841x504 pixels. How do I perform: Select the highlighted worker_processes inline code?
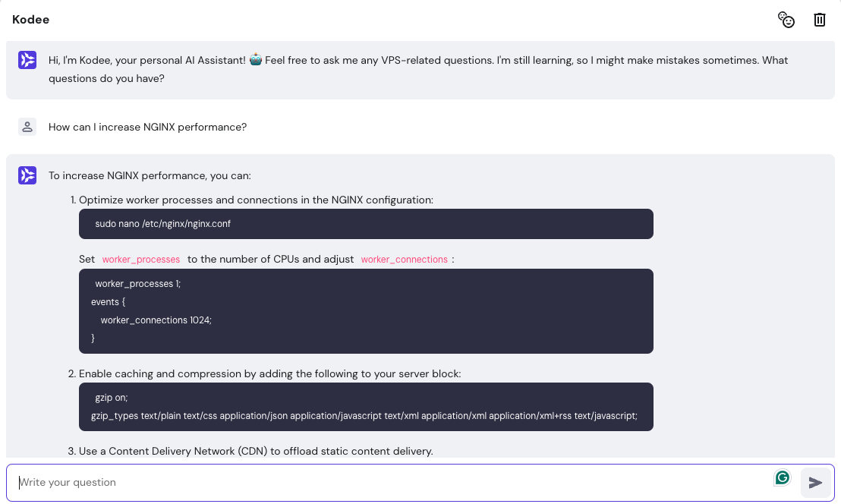[141, 259]
